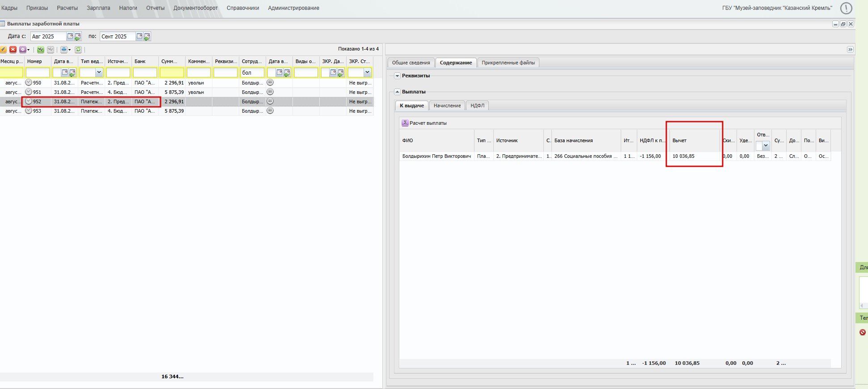Open the 'Расчеты' menu
This screenshot has height=389, width=868.
[x=68, y=8]
